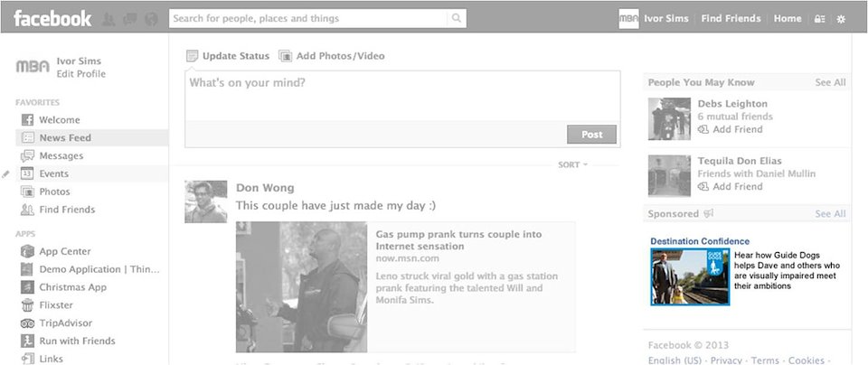This screenshot has height=365, width=868.
Task: Expand the SORT dropdown
Action: (573, 164)
